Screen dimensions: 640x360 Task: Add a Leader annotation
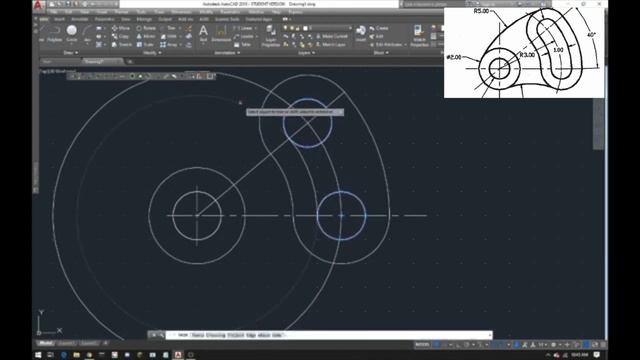click(x=243, y=36)
